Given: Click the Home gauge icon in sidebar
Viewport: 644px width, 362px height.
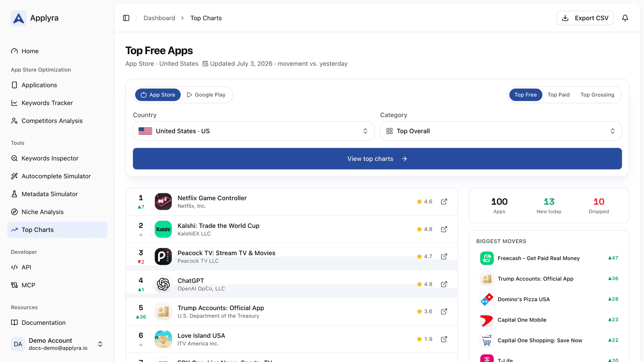Looking at the screenshot, I should (x=14, y=51).
